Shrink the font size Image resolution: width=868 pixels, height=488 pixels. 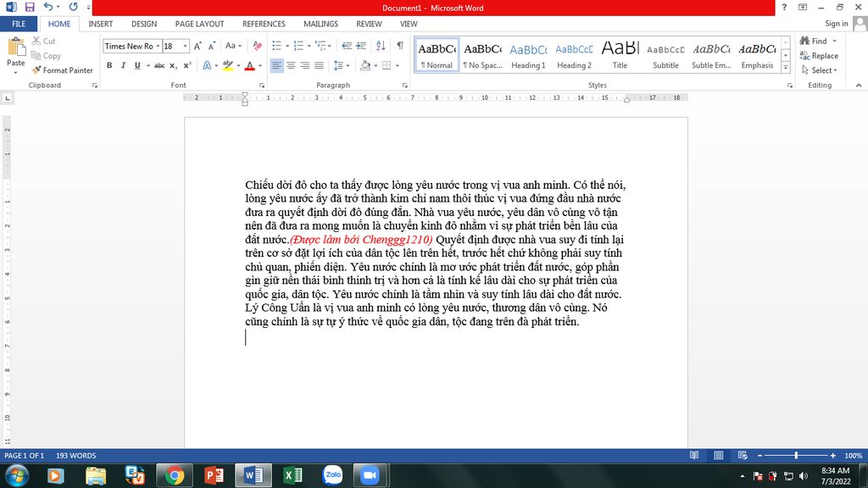tap(211, 46)
